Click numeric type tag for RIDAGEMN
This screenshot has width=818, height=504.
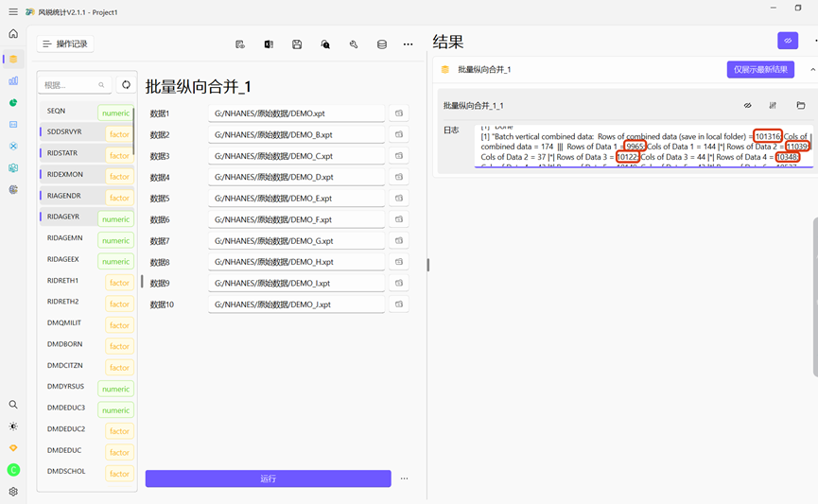(x=115, y=240)
